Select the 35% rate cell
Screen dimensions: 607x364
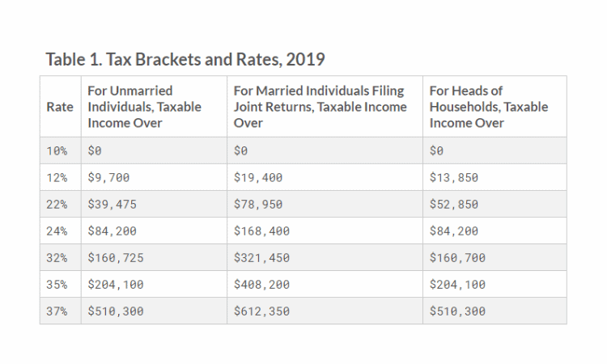[59, 284]
